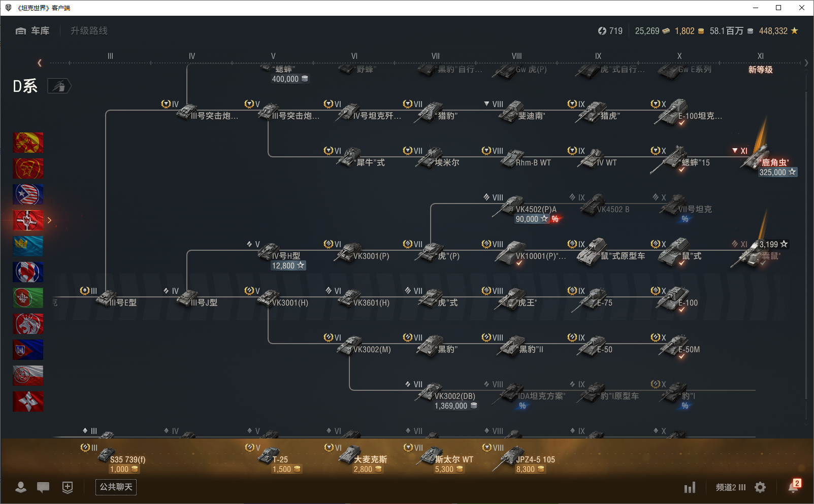This screenshot has height=504, width=814.
Task: Click the 58.1百万 credits balance
Action: [x=732, y=31]
